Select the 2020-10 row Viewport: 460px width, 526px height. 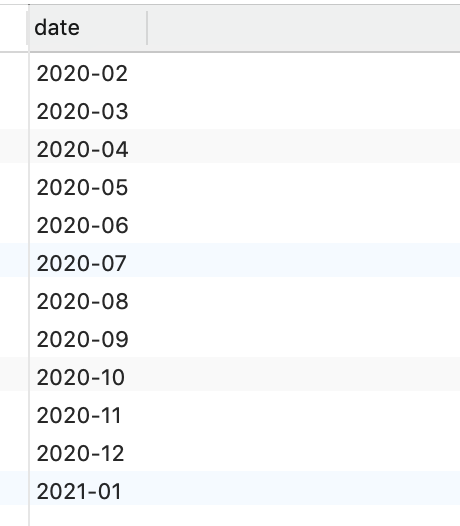click(245, 377)
